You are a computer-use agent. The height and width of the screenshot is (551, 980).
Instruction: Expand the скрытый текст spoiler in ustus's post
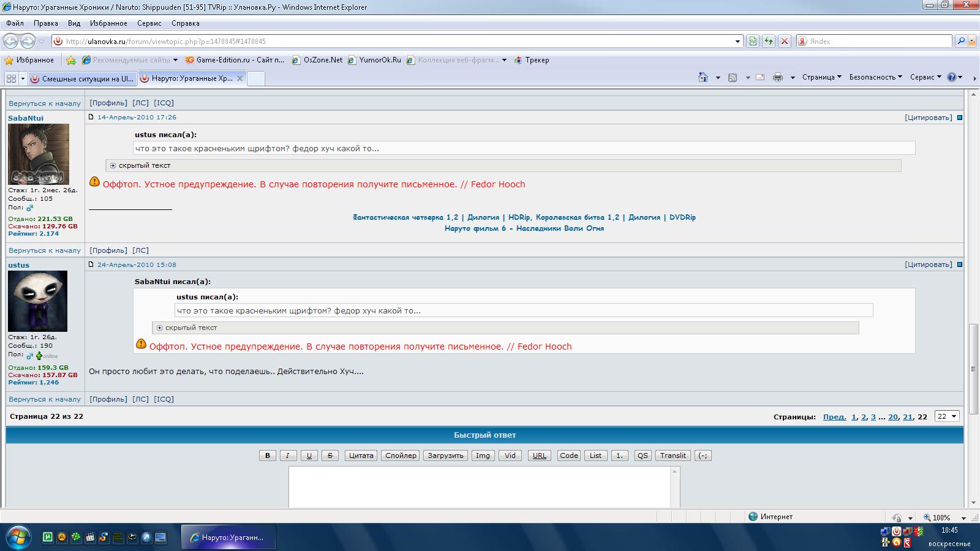[x=159, y=328]
